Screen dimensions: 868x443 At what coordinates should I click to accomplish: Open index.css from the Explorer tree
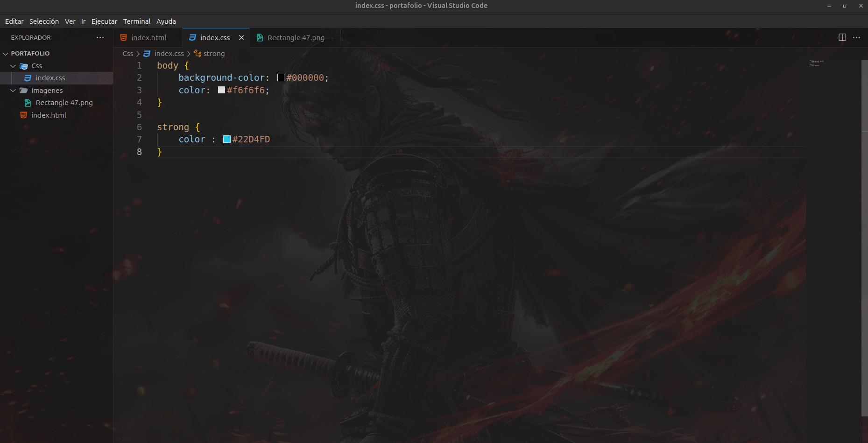click(x=56, y=78)
